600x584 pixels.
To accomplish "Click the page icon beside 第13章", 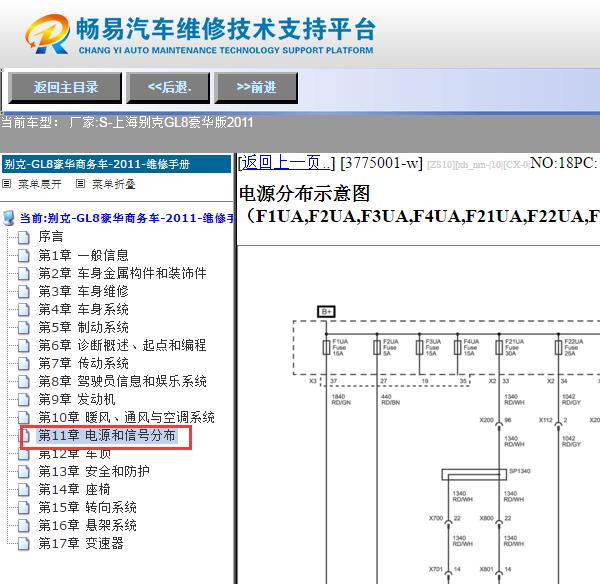I will (x=24, y=471).
